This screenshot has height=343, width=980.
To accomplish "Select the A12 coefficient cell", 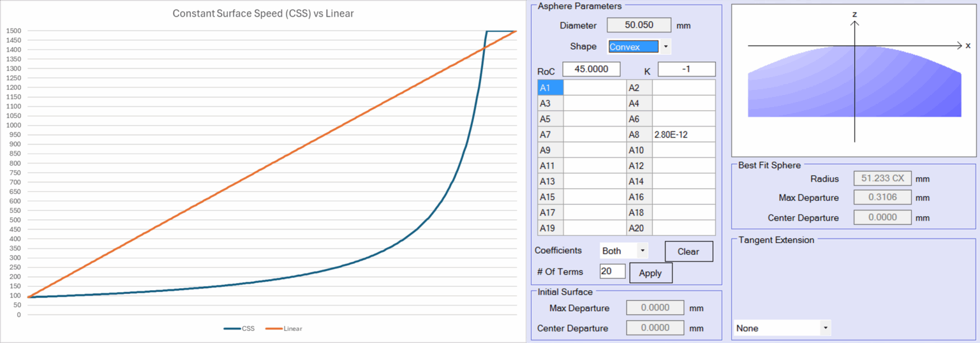I will 683,166.
